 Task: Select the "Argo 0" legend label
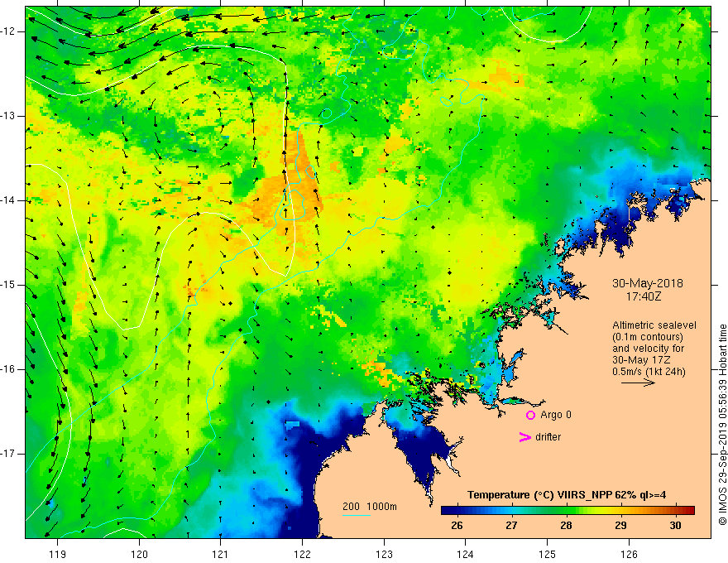pyautogui.click(x=556, y=414)
